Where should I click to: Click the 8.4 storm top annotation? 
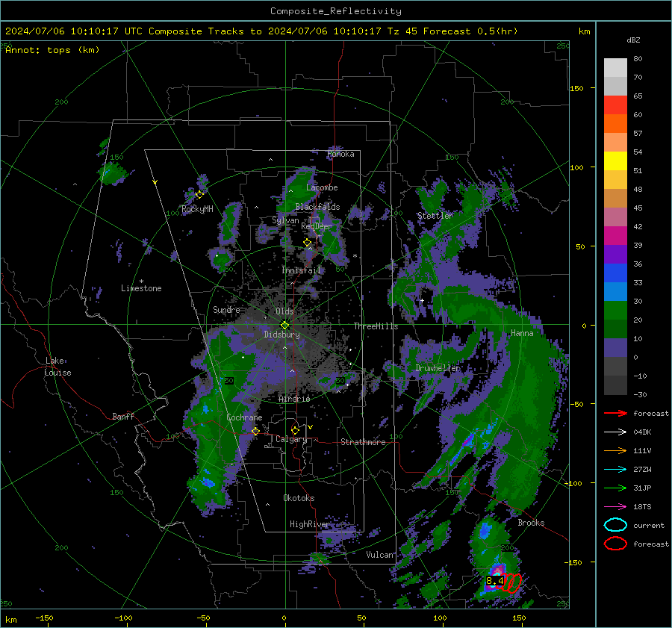point(494,580)
